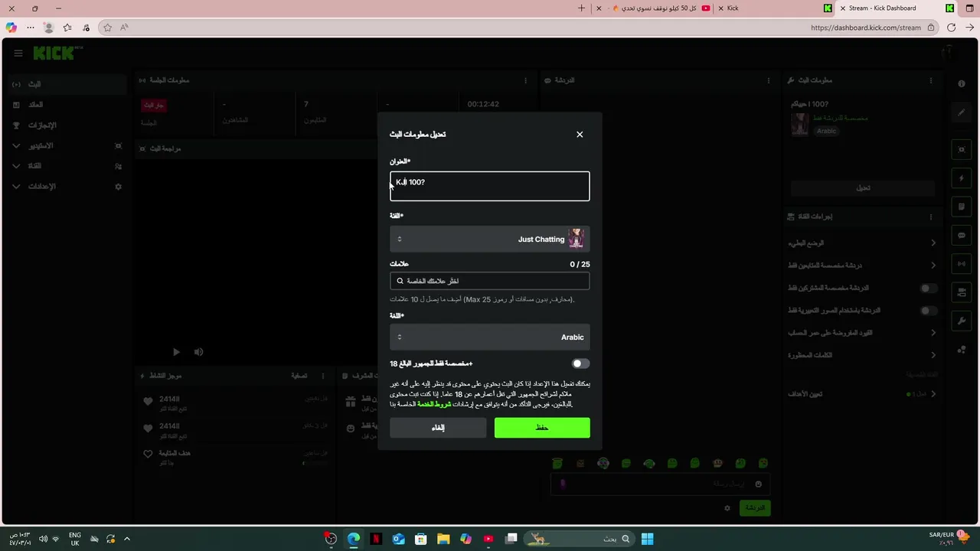
Task: Open the stream item in sidebar
Action: coord(66,84)
